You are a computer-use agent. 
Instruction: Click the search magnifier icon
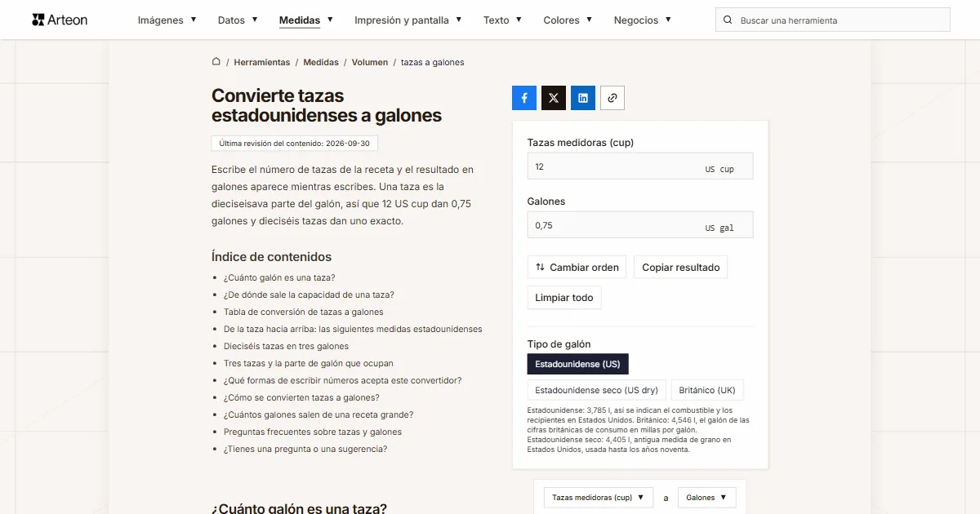pyautogui.click(x=728, y=20)
